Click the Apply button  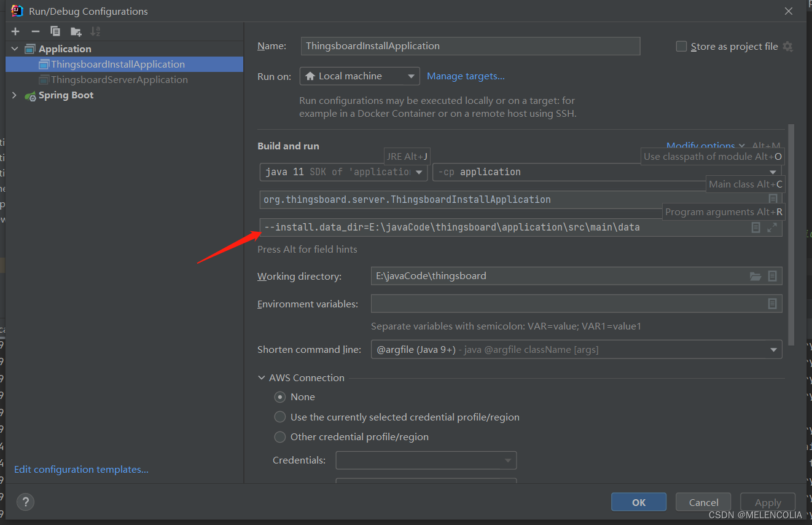(x=768, y=502)
